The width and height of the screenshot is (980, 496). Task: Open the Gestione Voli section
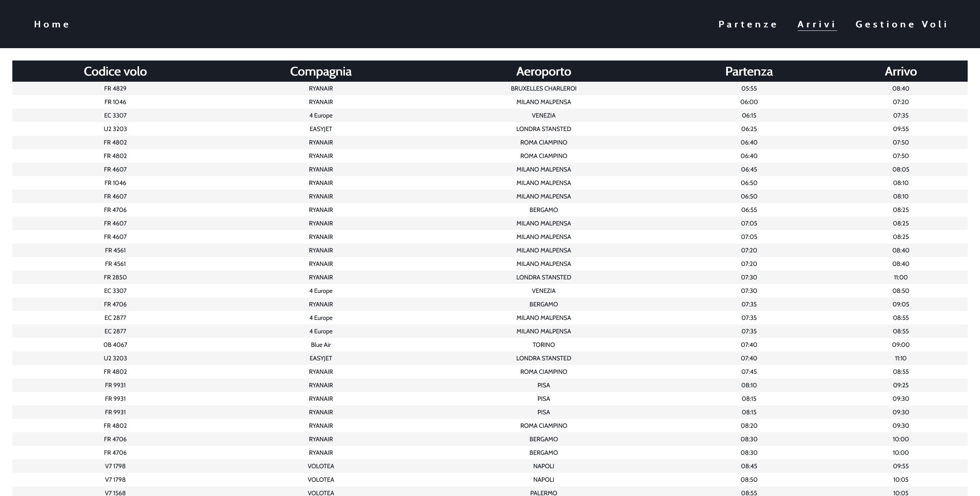click(x=901, y=24)
